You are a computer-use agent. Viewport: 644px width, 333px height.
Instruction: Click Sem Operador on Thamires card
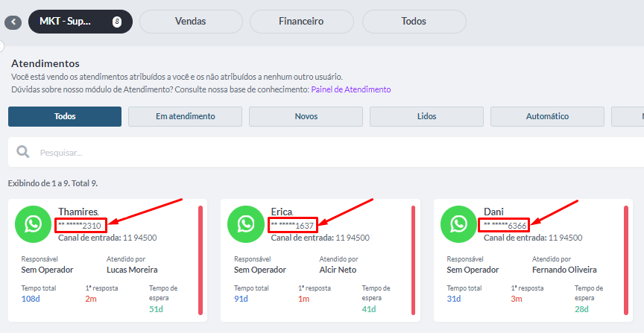pos(47,270)
